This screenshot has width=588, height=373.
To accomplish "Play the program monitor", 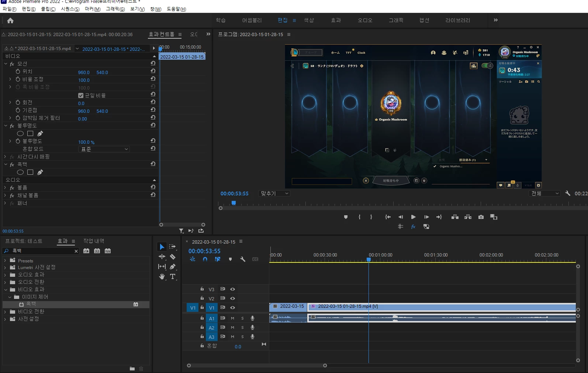I will [413, 217].
